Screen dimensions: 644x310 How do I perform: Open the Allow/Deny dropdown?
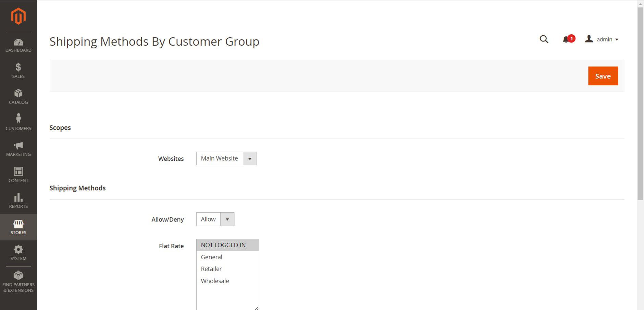pyautogui.click(x=215, y=219)
